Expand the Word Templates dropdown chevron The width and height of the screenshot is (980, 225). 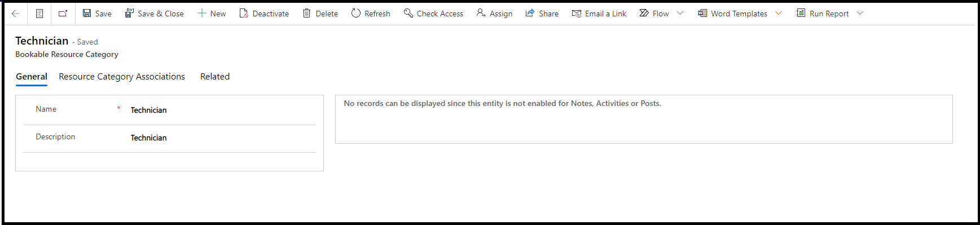click(x=779, y=14)
